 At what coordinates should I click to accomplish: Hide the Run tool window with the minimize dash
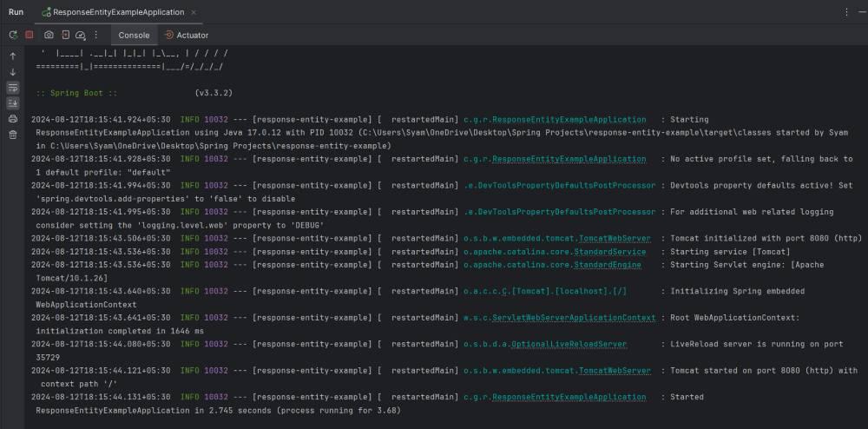tap(862, 12)
